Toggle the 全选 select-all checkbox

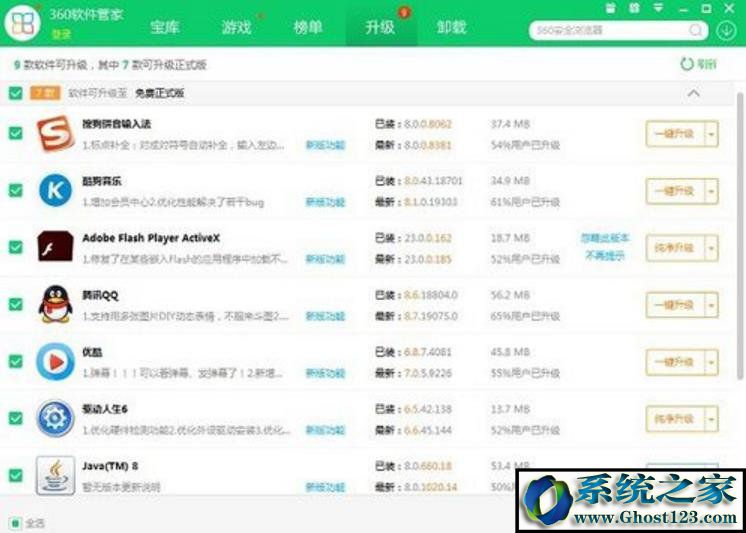pyautogui.click(x=16, y=523)
